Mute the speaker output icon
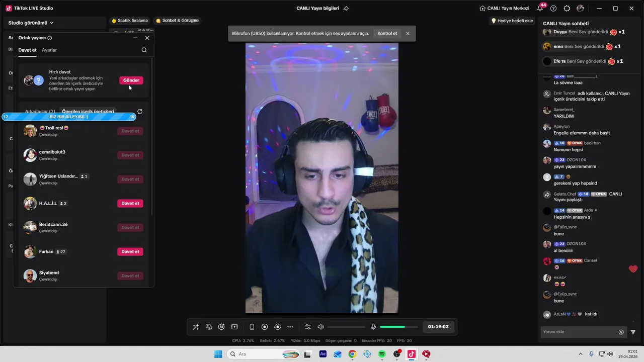 (x=320, y=327)
